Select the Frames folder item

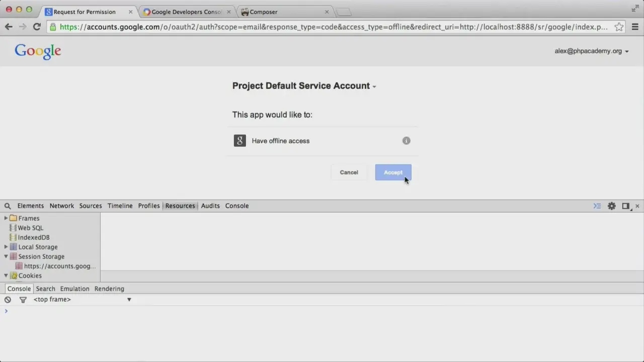[29, 218]
